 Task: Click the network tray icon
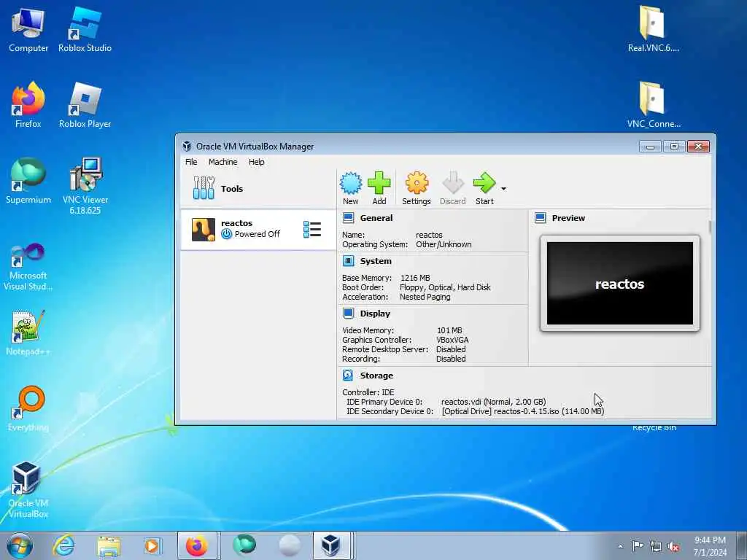(656, 546)
